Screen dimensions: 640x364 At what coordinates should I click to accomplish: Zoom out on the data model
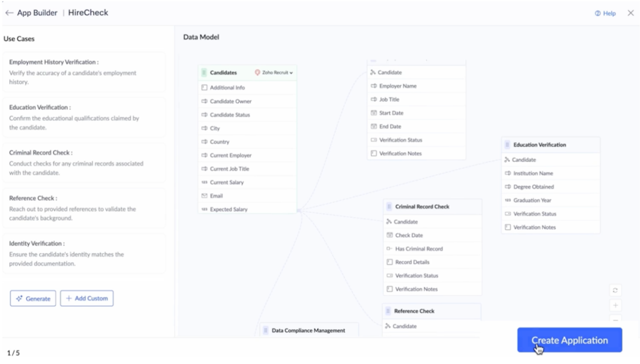[616, 320]
